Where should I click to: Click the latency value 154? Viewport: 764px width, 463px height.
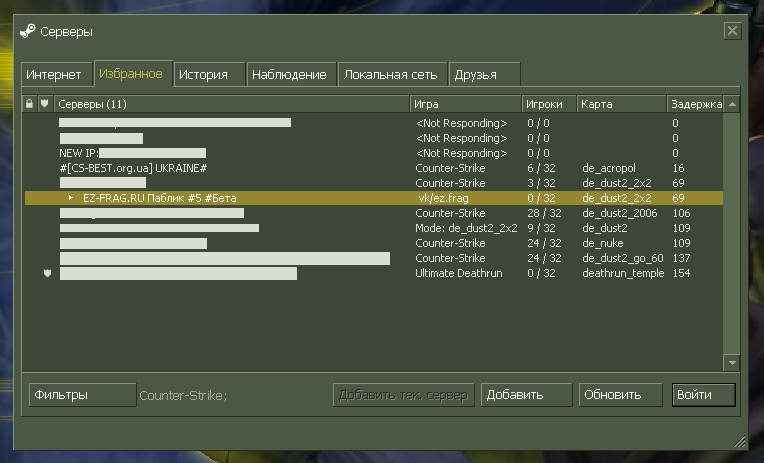coord(681,273)
